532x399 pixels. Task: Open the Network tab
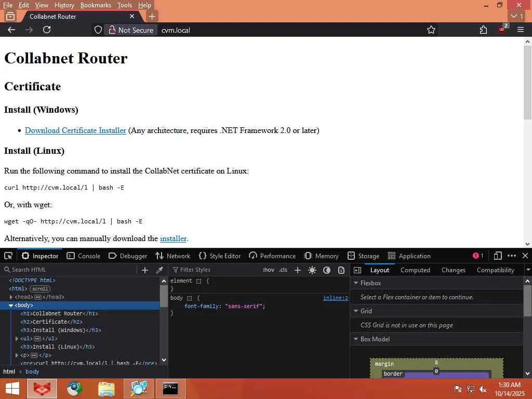click(172, 256)
